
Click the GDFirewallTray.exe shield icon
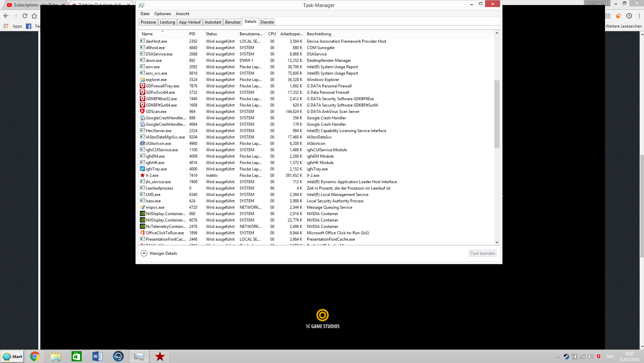pyautogui.click(x=143, y=86)
